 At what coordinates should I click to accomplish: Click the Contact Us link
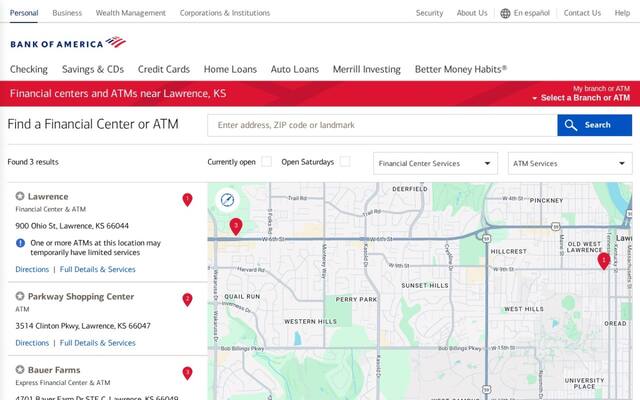tap(582, 13)
